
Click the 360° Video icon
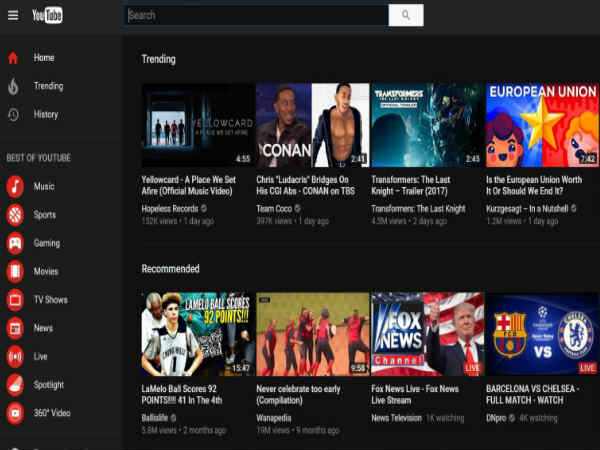[x=15, y=413]
